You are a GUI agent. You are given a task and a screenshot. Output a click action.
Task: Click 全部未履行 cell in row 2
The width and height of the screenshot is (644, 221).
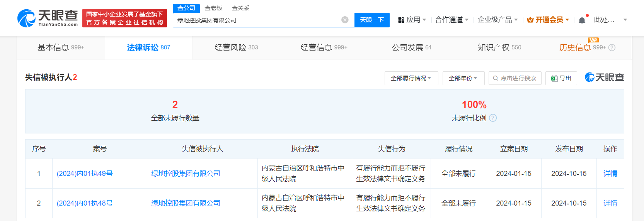pyautogui.click(x=458, y=203)
